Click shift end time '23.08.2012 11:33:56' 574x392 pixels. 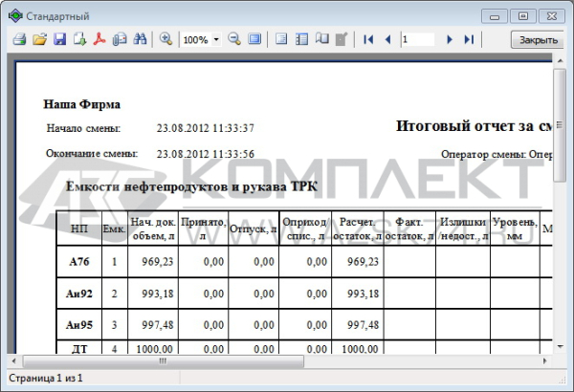206,154
